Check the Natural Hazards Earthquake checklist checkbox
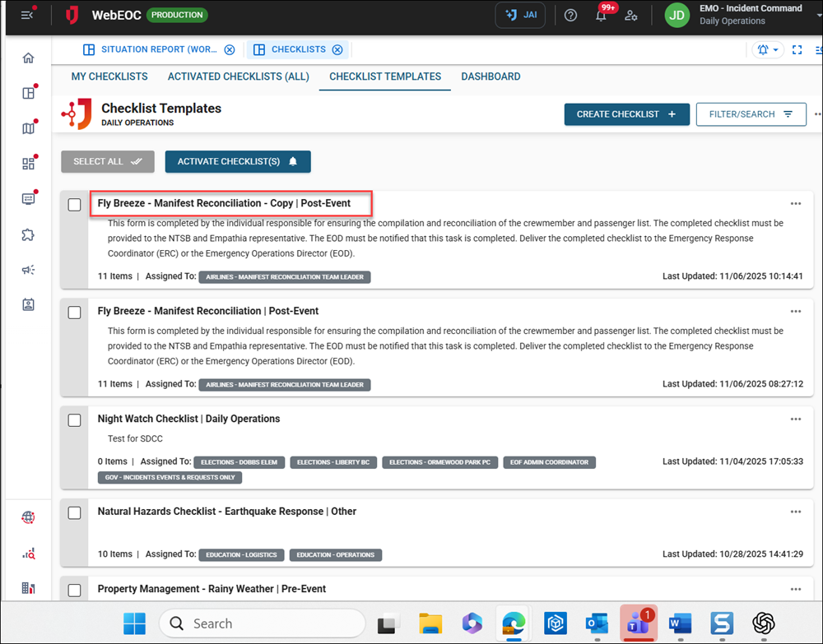The height and width of the screenshot is (644, 823). coord(74,512)
